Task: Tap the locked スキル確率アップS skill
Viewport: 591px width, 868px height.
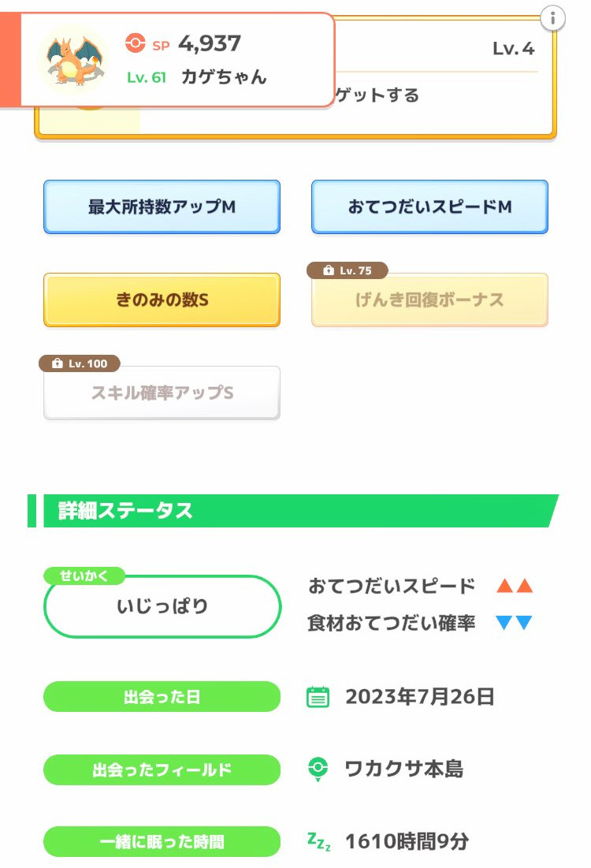Action: [162, 393]
